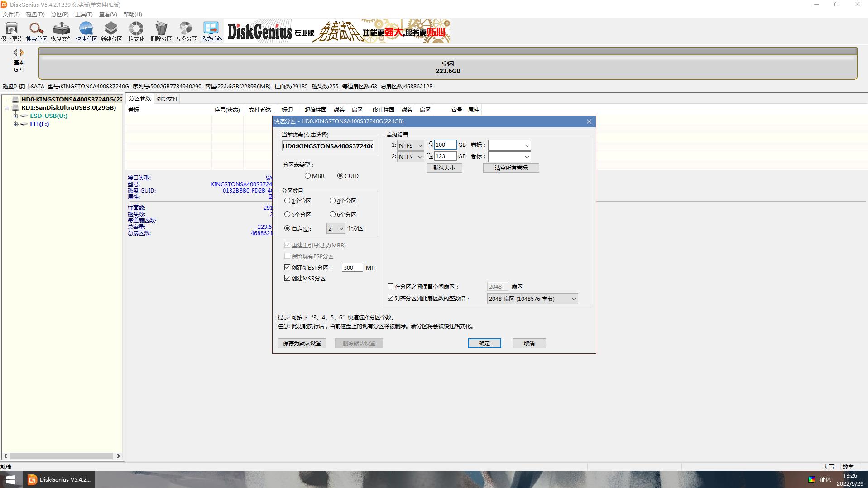The image size is (868, 488).
Task: Expand the sector alignment 2048 扇区 dropdown
Action: click(532, 299)
